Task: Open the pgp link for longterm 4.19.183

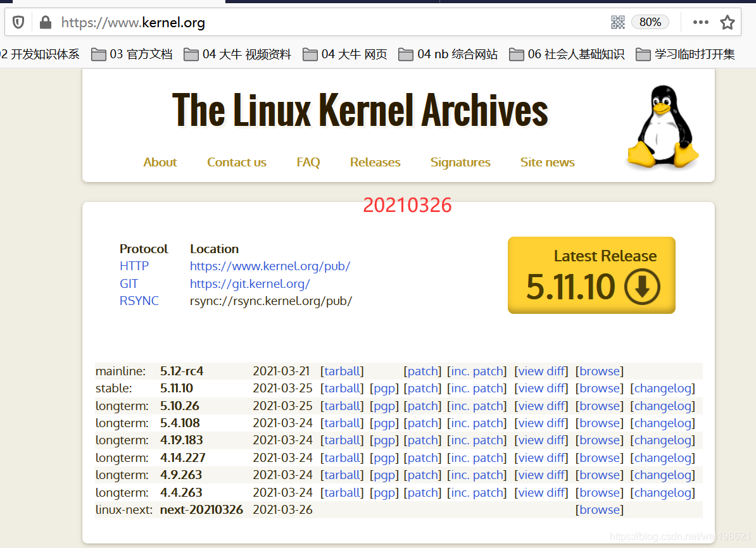Action: coord(384,440)
